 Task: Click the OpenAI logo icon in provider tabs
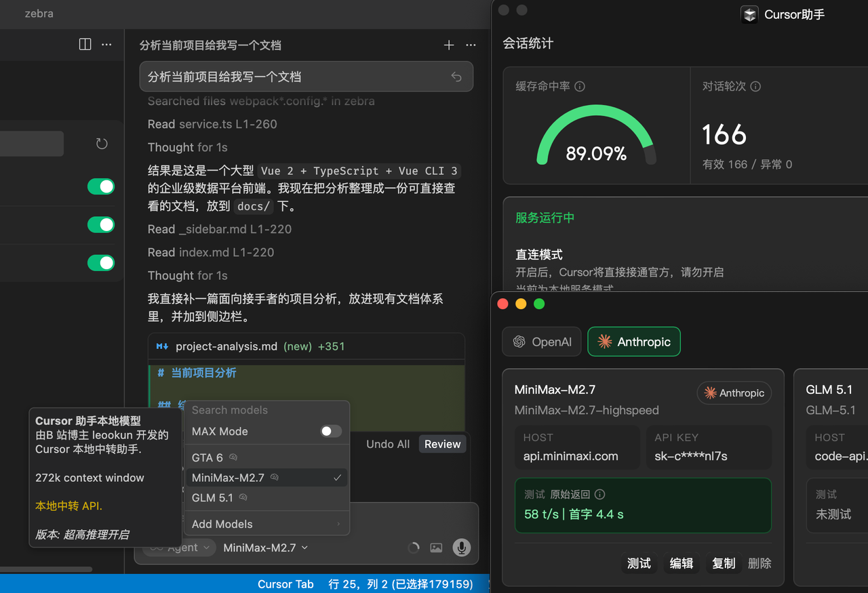519,342
